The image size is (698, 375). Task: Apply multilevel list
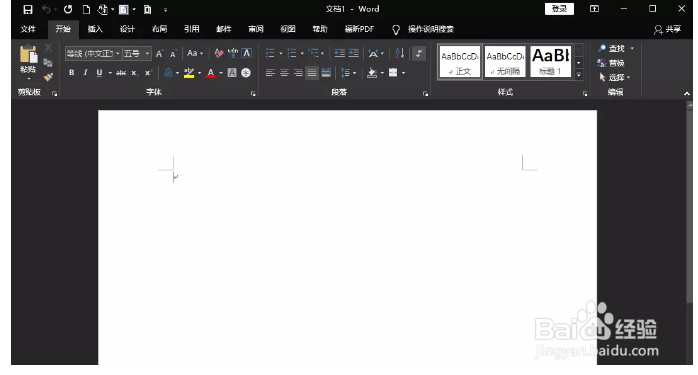click(314, 53)
